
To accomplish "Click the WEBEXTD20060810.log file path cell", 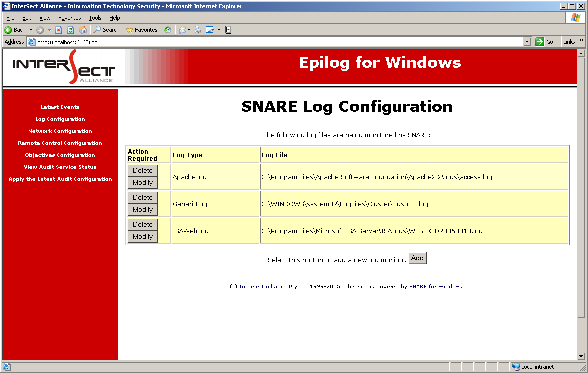I will pyautogui.click(x=414, y=231).
